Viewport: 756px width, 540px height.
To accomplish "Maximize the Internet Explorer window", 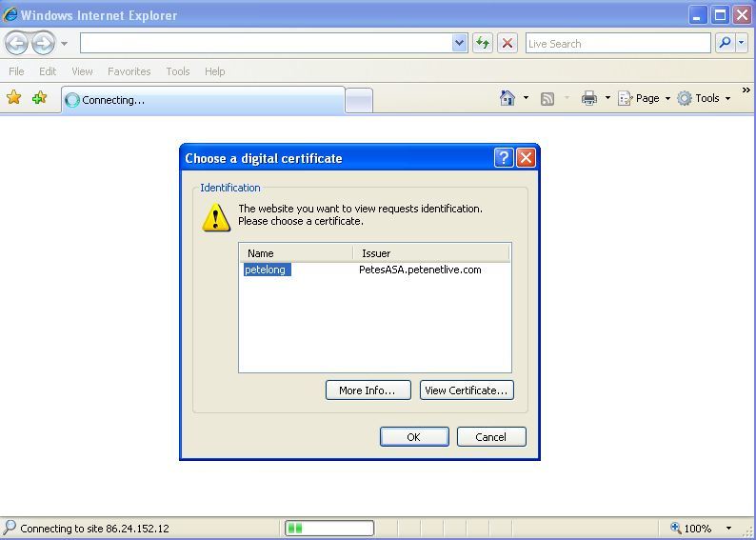I will pos(721,15).
